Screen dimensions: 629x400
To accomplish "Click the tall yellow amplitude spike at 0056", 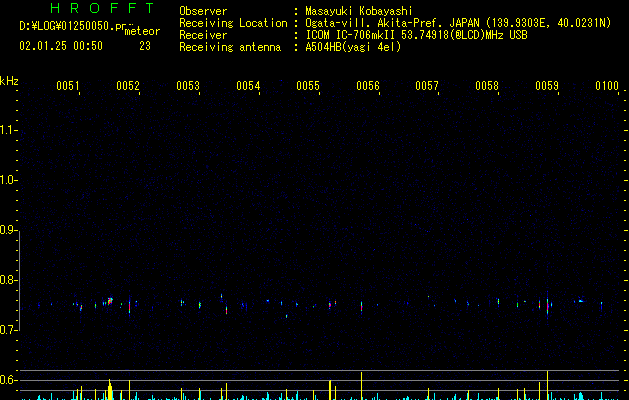I will 361,386.
